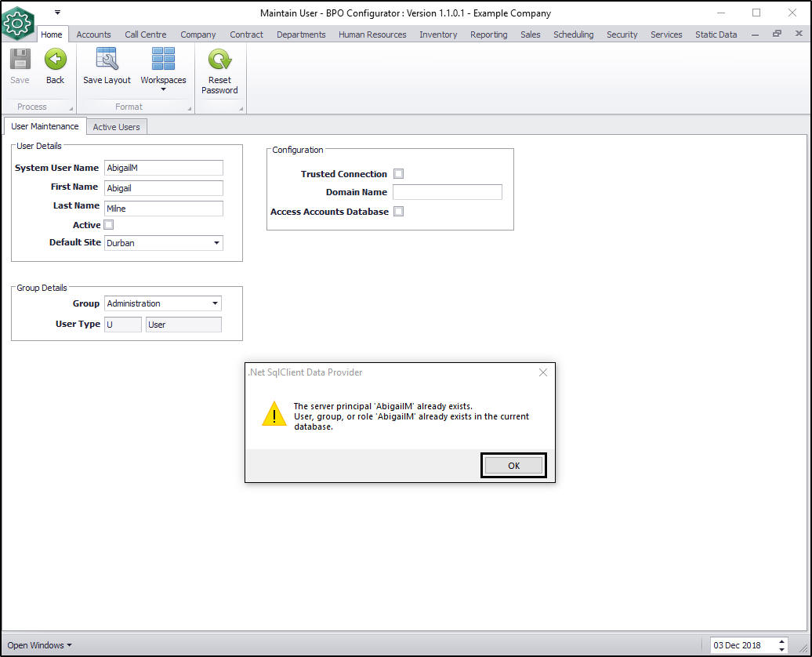This screenshot has width=812, height=657.
Task: Select the Scheduling ribbon tab
Action: [x=573, y=34]
